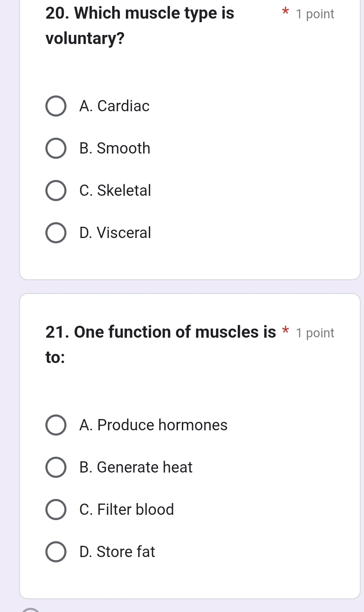The image size is (364, 612).
Task: Click the 1 point label on question 21
Action: 314,332
